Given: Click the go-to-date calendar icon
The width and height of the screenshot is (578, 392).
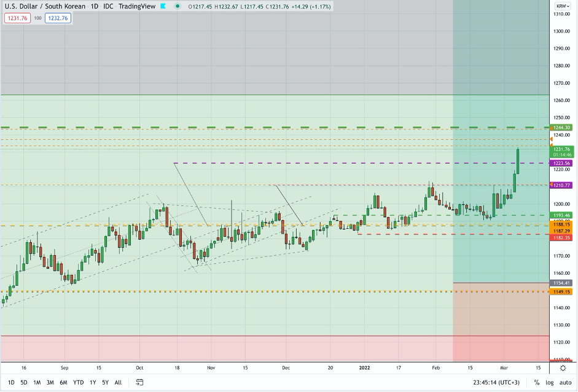Looking at the screenshot, I should point(140,382).
